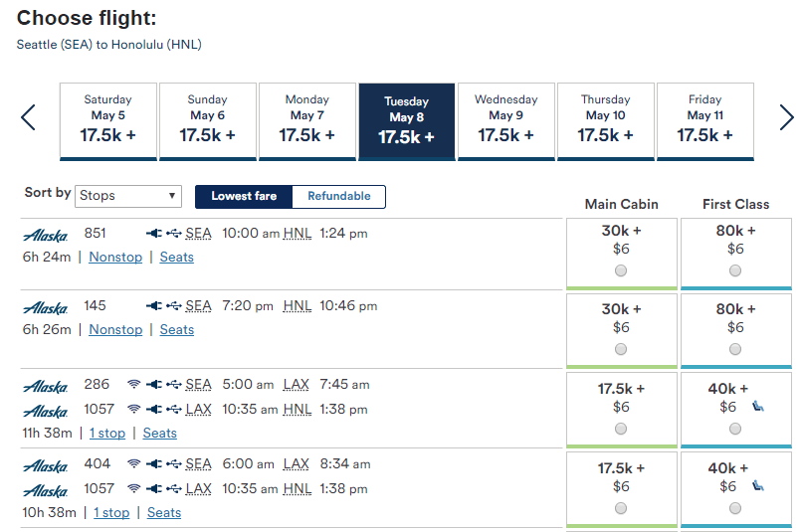This screenshot has height=532, width=802.
Task: Switch to Refundable fares
Action: pos(338,197)
